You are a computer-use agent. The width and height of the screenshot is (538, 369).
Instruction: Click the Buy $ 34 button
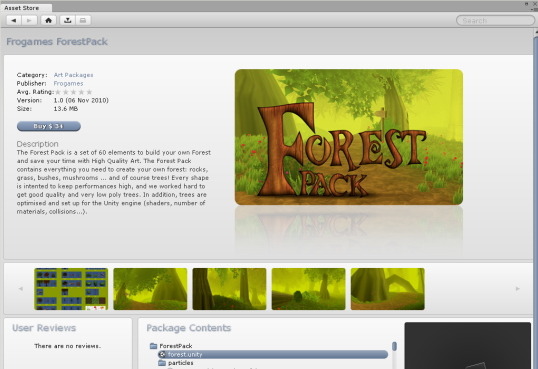pyautogui.click(x=49, y=126)
